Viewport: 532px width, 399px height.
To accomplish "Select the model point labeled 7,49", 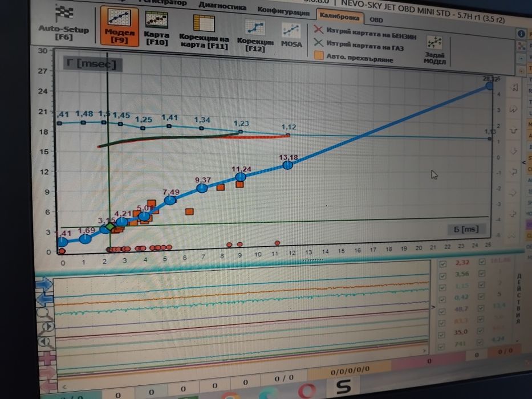I will [170, 200].
